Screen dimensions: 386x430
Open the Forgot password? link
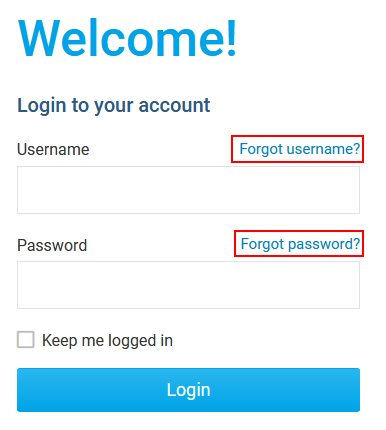click(x=300, y=244)
